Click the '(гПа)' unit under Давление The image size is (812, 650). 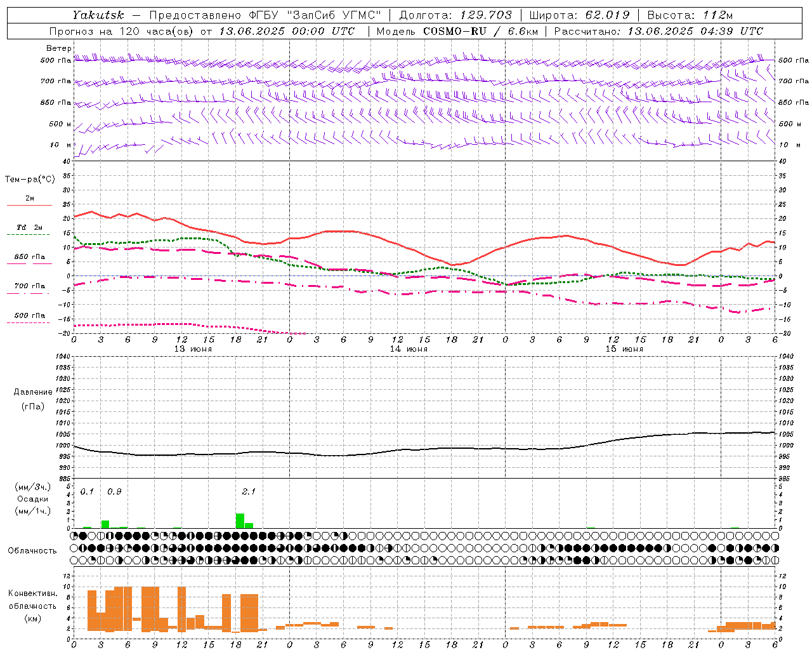click(33, 406)
